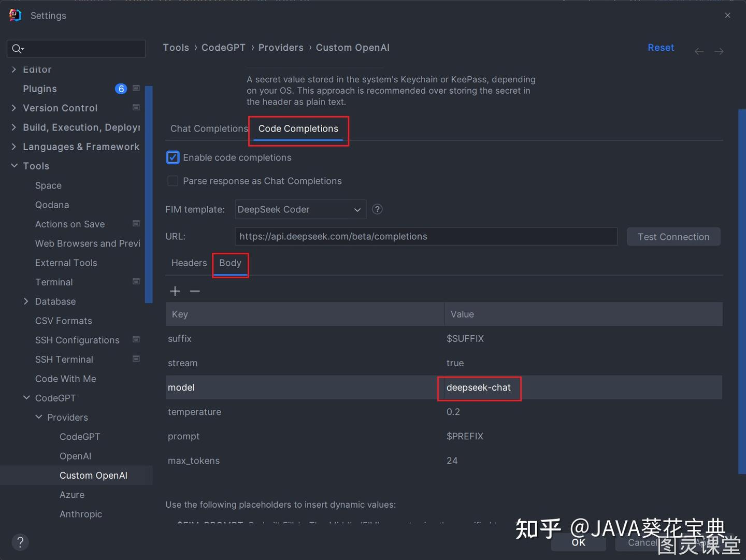Click the minus icon to remove selected parameter
The height and width of the screenshot is (560, 746).
[195, 291]
